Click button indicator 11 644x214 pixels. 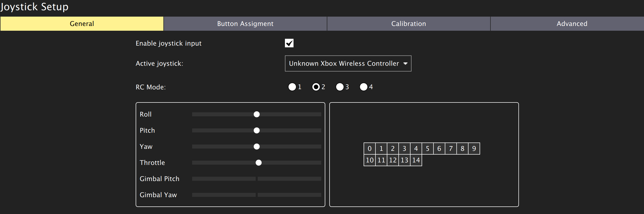[381, 160]
